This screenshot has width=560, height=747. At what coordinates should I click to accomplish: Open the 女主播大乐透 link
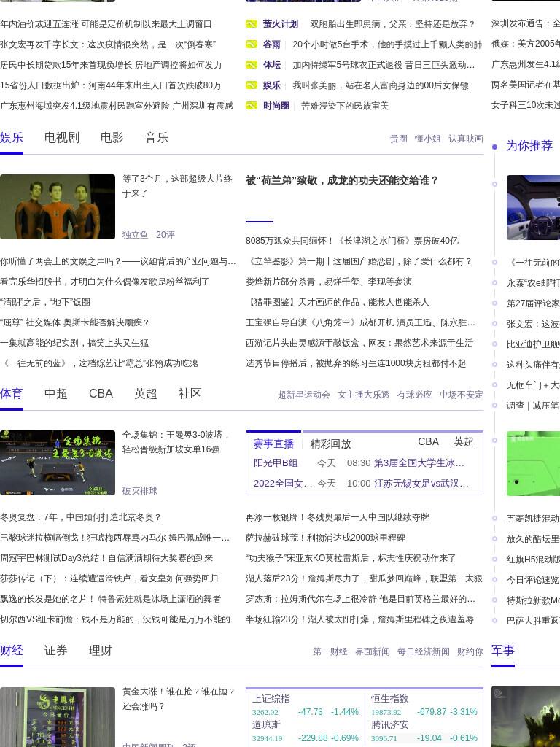[x=363, y=395]
